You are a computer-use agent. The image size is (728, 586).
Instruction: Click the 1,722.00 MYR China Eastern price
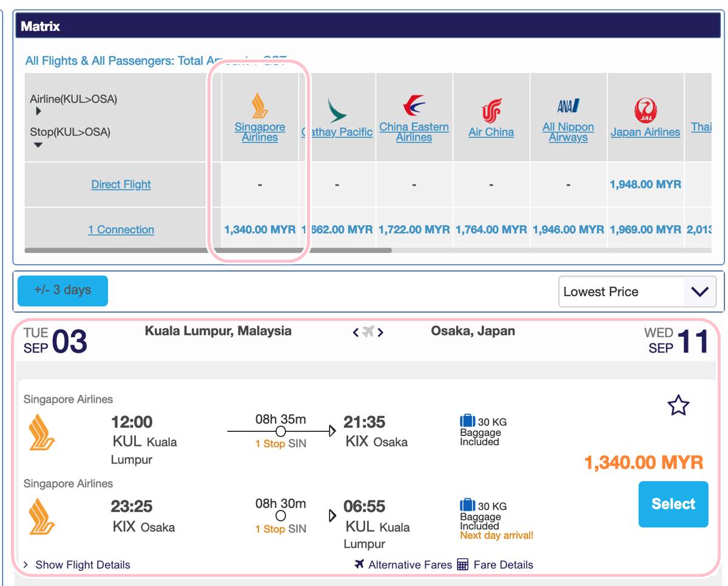[414, 230]
